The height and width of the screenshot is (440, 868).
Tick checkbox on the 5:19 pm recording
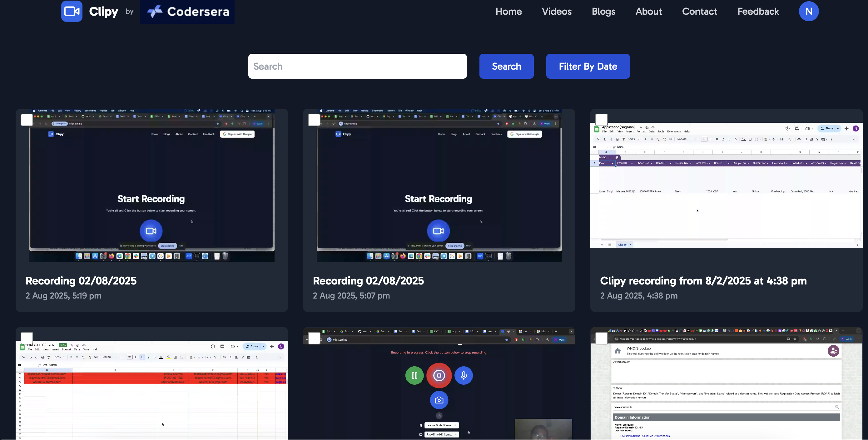pyautogui.click(x=27, y=120)
